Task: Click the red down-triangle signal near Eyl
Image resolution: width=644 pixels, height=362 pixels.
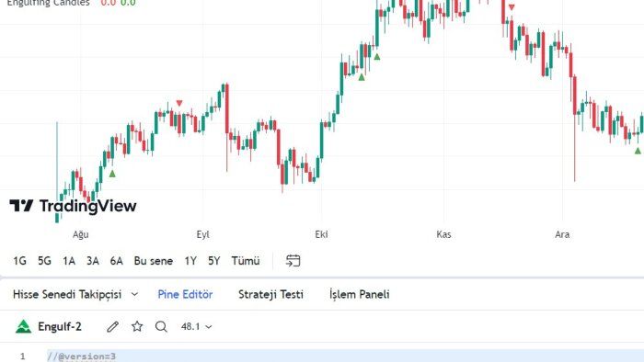Action: 179,103
